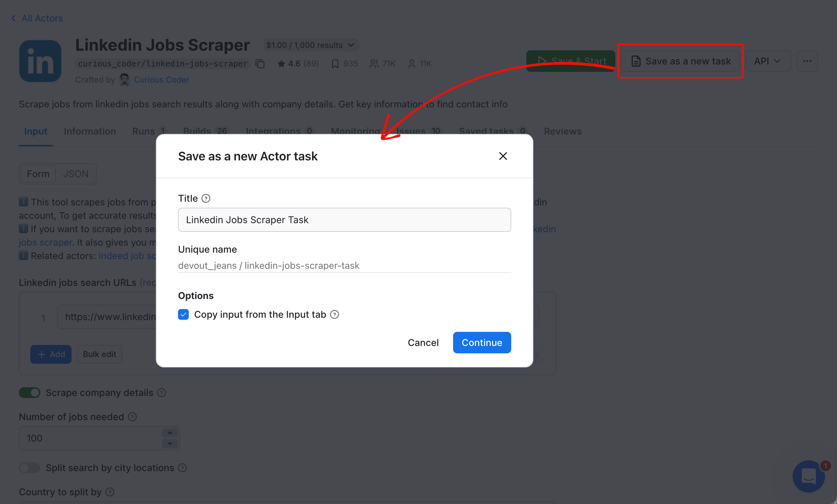The image size is (837, 504).
Task: Close the Save as a new Actor task dialog
Action: click(503, 156)
